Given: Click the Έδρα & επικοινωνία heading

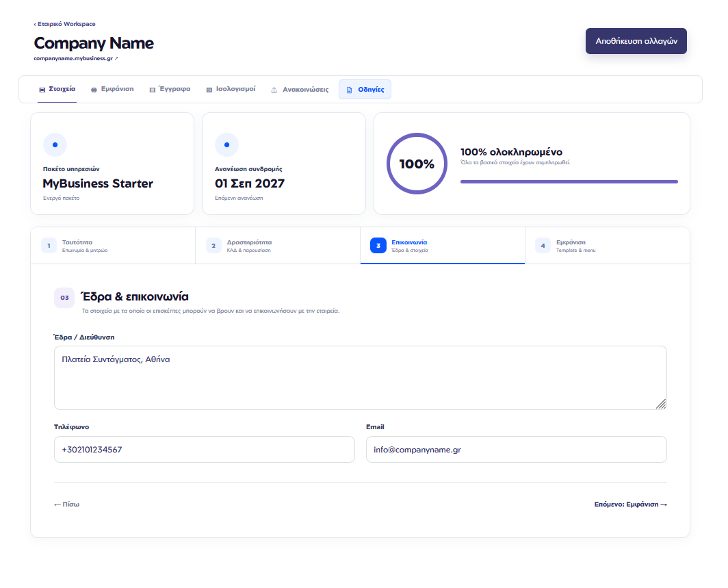Looking at the screenshot, I should 135,297.
